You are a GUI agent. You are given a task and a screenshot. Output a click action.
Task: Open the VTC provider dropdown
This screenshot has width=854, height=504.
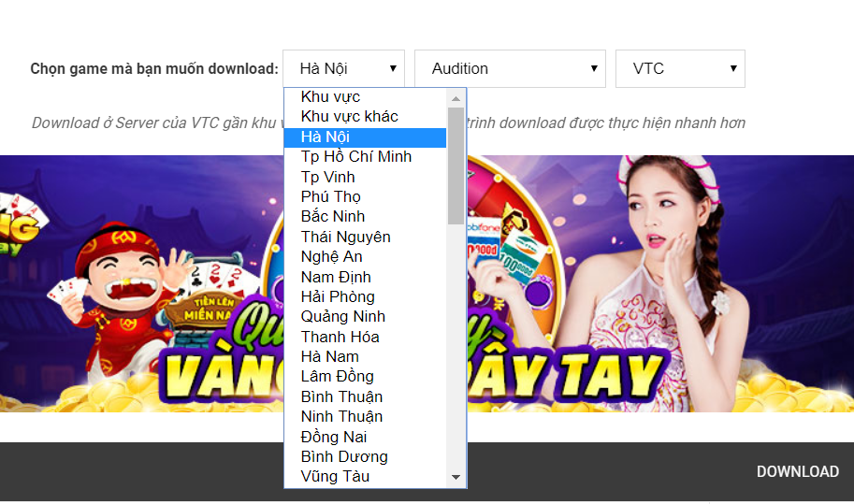point(680,68)
